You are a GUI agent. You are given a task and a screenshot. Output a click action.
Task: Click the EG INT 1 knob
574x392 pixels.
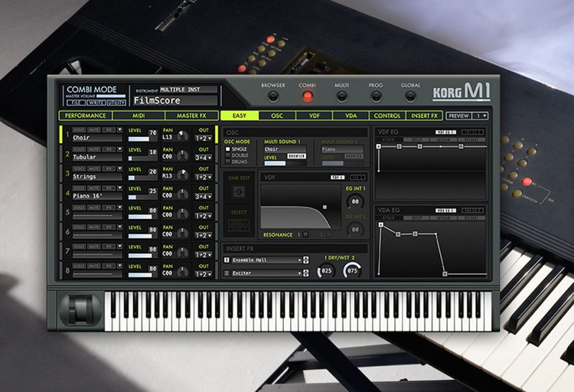click(355, 202)
